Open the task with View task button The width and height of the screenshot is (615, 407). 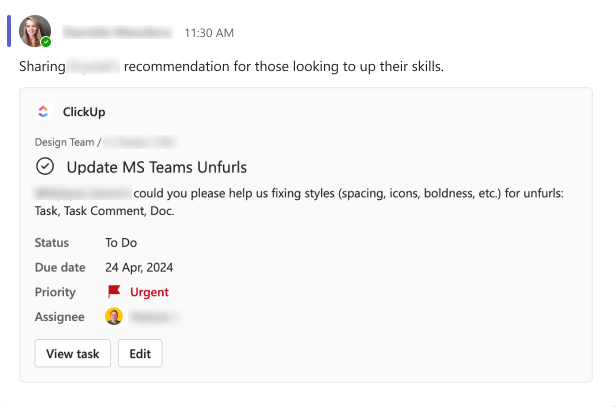(x=73, y=353)
